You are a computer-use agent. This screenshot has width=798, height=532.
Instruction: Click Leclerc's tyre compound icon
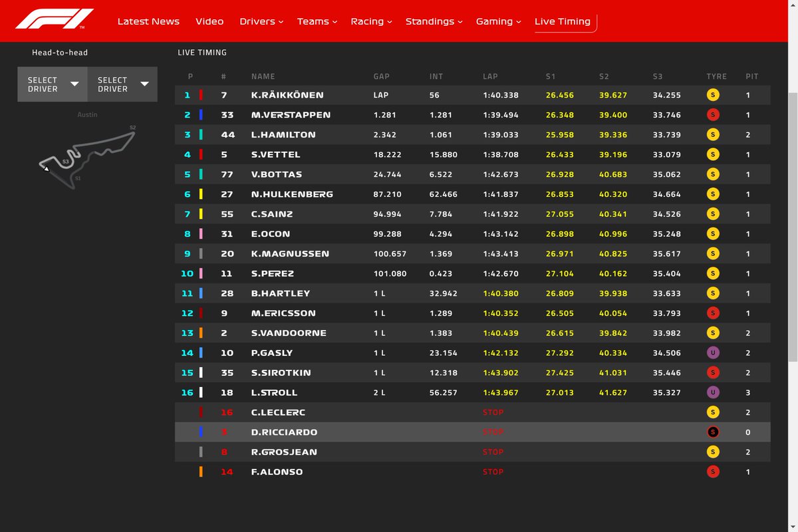tap(713, 412)
